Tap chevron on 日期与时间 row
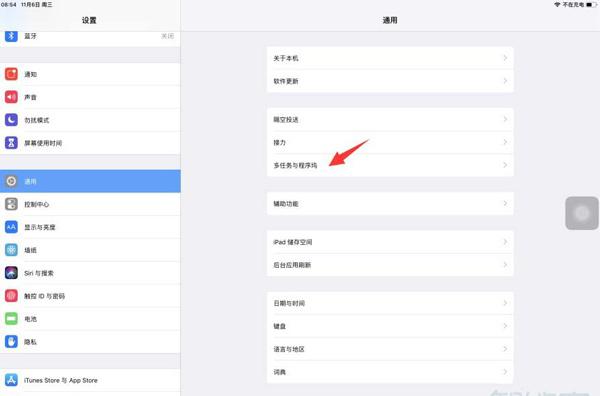 click(505, 303)
